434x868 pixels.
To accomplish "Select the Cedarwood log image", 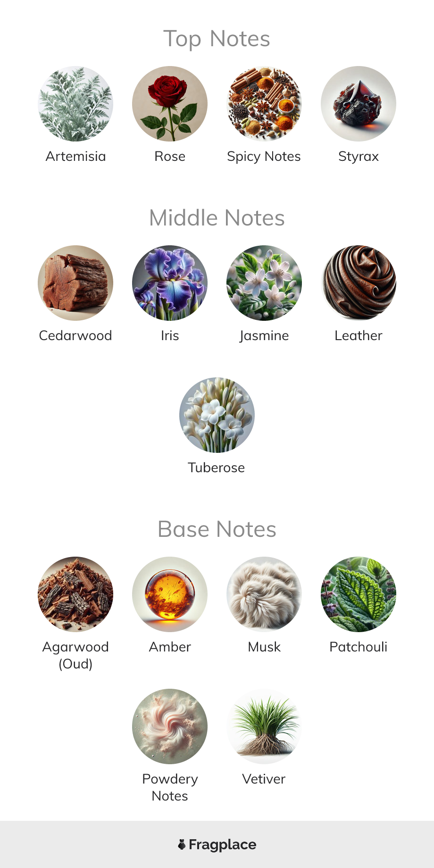I will coord(75,283).
